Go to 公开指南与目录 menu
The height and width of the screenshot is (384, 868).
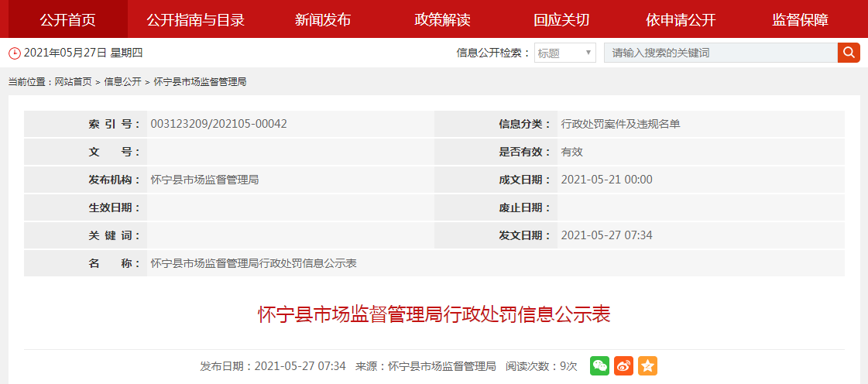click(x=195, y=20)
